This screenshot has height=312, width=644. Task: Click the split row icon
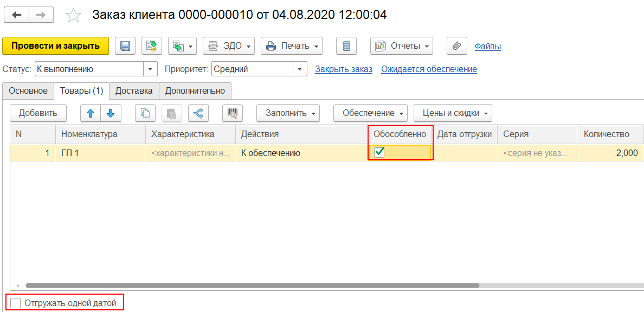pyautogui.click(x=198, y=113)
